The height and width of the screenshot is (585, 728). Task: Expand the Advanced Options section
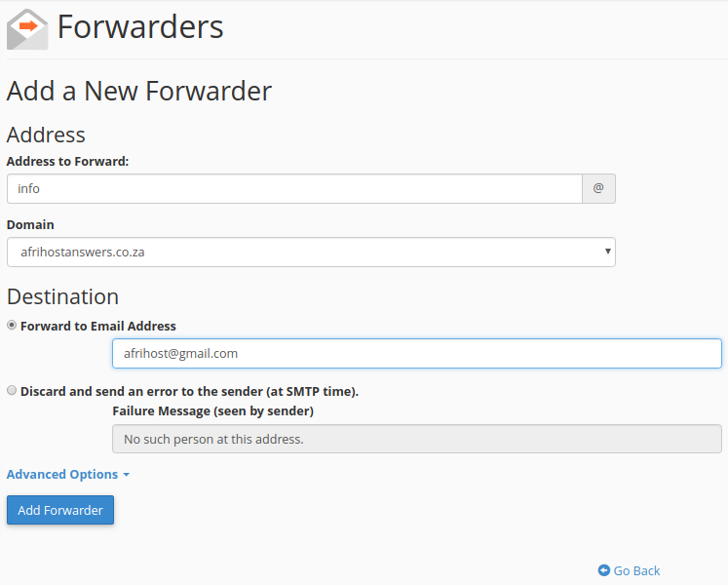pyautogui.click(x=62, y=475)
